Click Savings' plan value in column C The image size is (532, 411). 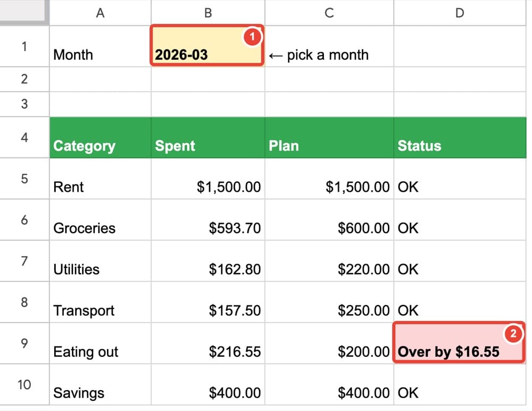click(x=329, y=384)
